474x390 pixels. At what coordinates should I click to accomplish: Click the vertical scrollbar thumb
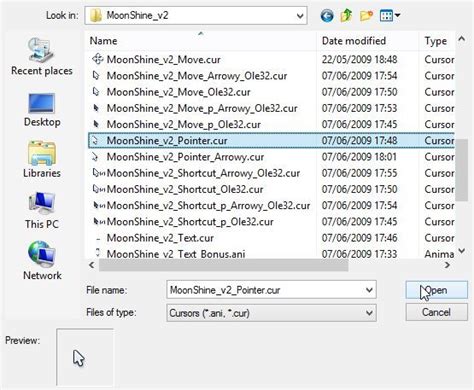[462, 170]
